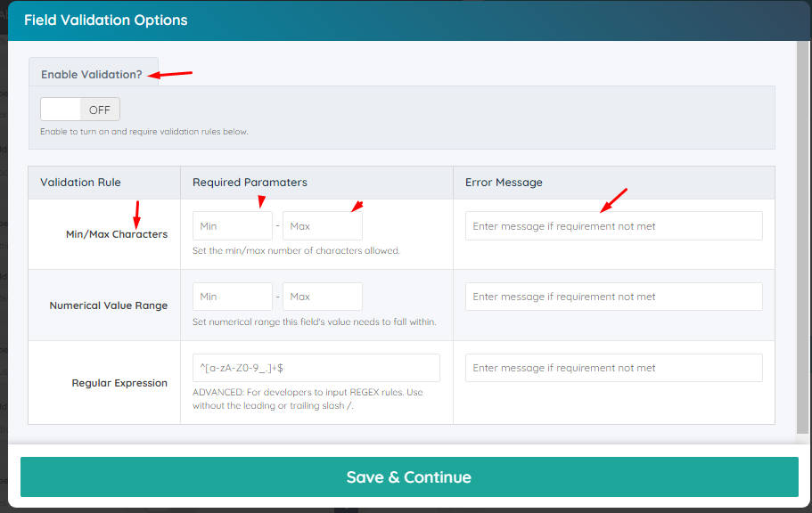Click the Field Validation Options title bar
Image resolution: width=812 pixels, height=513 pixels.
pos(409,20)
